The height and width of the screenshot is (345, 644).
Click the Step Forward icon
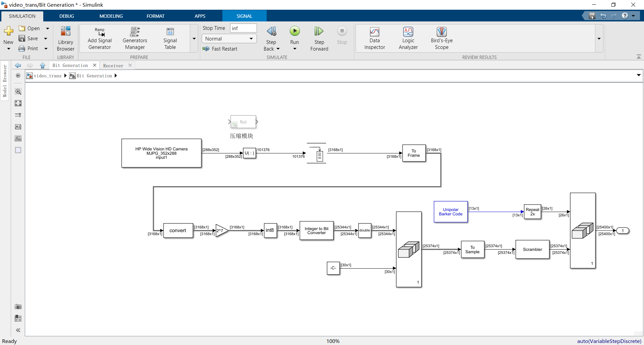(x=319, y=31)
